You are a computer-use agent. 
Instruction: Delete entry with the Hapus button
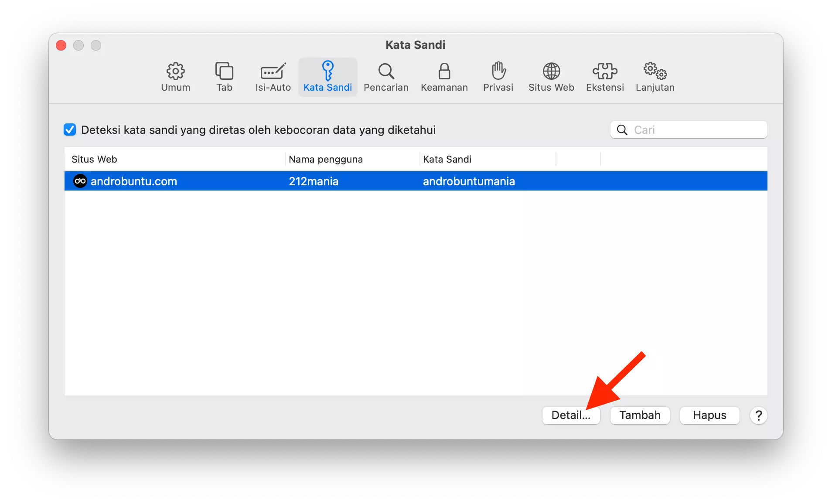(709, 415)
